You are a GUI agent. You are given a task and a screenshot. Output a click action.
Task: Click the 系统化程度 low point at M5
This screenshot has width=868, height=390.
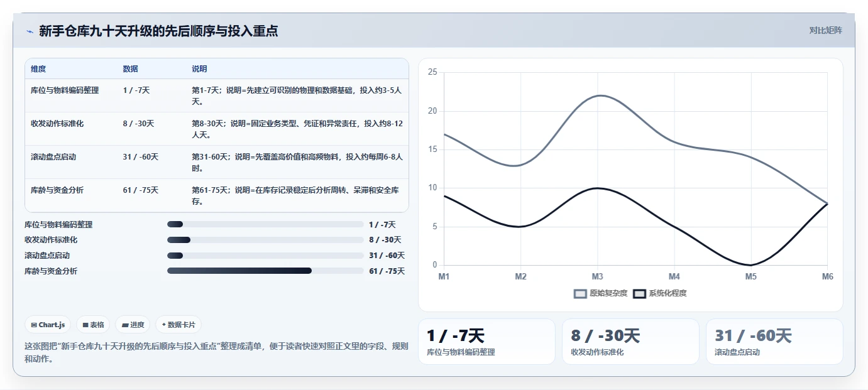tap(750, 265)
